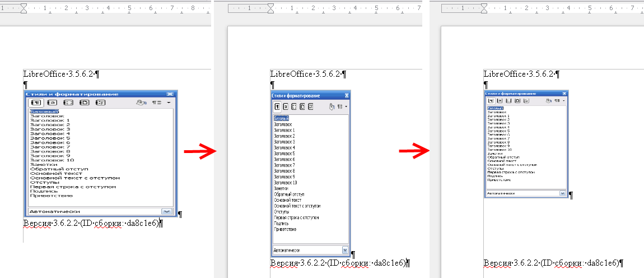The height and width of the screenshot is (278, 644).
Task: Expand new-style arrow menu in widest Styles panel
Action: (x=169, y=103)
